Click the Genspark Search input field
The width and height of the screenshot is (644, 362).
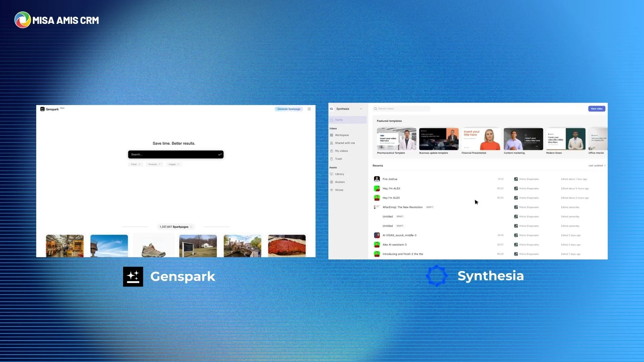click(x=176, y=155)
